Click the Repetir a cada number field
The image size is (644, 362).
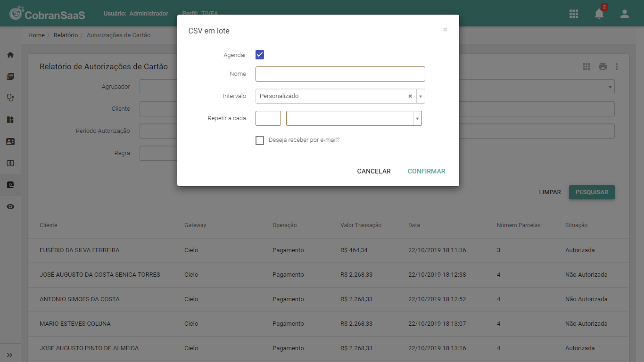pos(268,118)
